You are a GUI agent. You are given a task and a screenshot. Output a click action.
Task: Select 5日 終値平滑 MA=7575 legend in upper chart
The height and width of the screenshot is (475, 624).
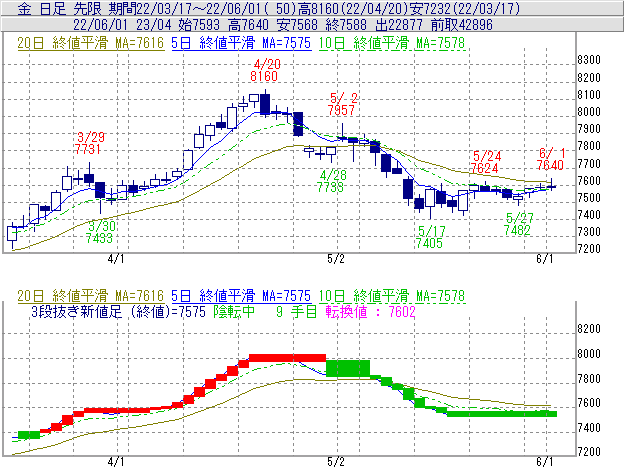pos(241,43)
